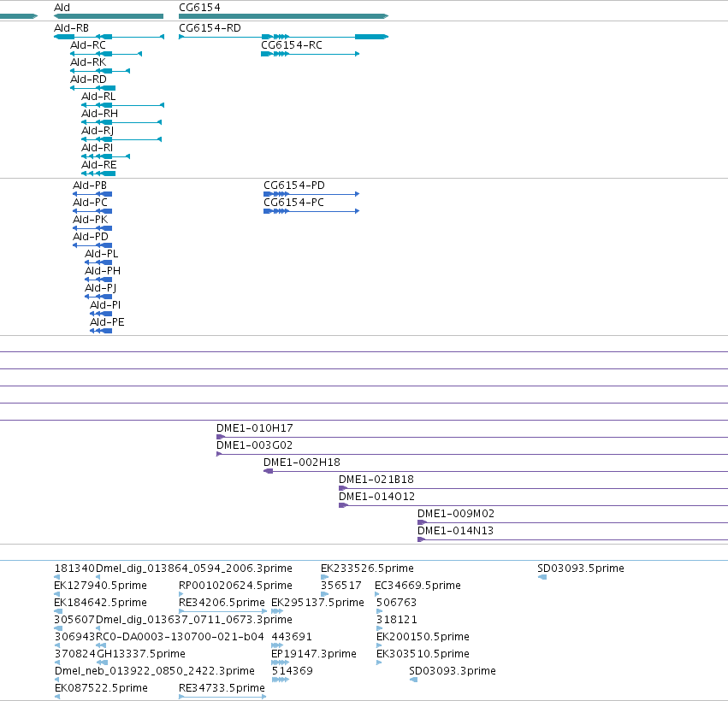Select the RC0-DA0003-130700-021-b04 label
Viewport: 728px width, 701px height.
point(180,637)
